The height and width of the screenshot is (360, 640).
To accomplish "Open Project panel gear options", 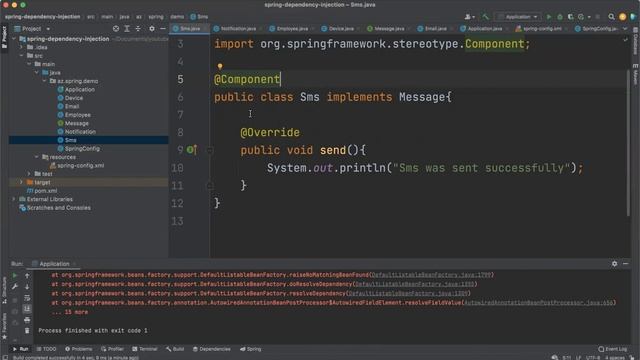I will coord(152,29).
